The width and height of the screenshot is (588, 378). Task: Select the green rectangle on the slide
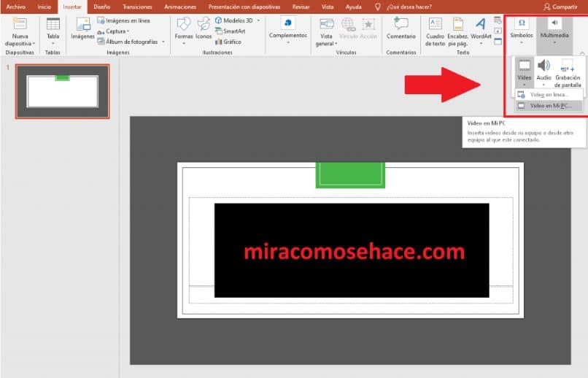[350, 174]
